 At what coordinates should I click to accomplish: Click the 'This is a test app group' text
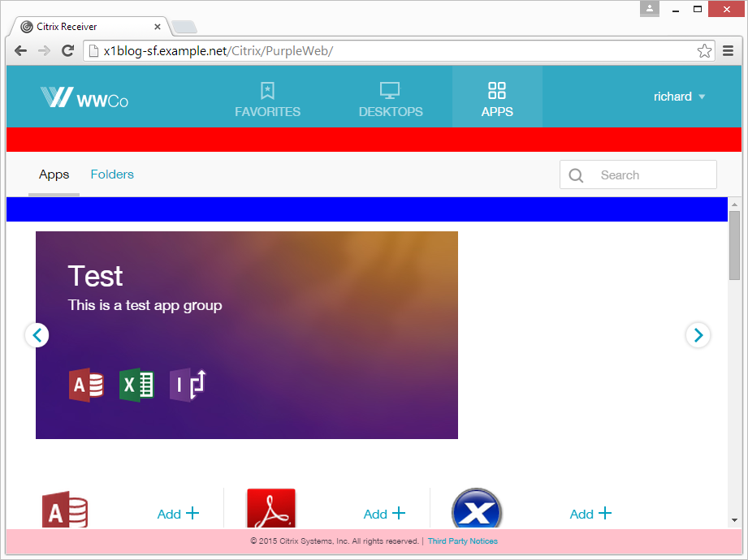coord(145,305)
